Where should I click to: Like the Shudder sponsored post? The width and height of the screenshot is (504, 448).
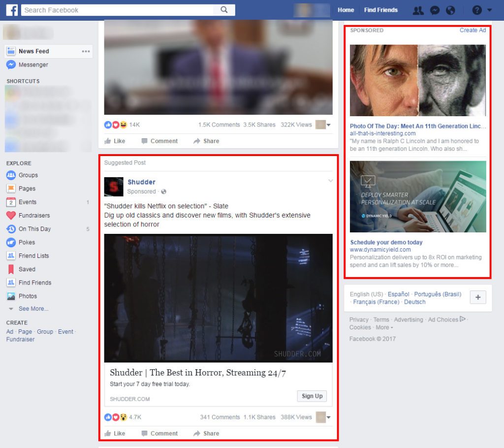[115, 433]
